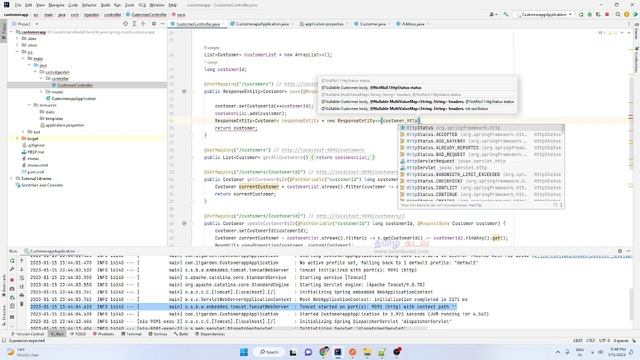Click camera thread dump icon in Run panel
The height and width of the screenshot is (360, 640).
(12, 289)
